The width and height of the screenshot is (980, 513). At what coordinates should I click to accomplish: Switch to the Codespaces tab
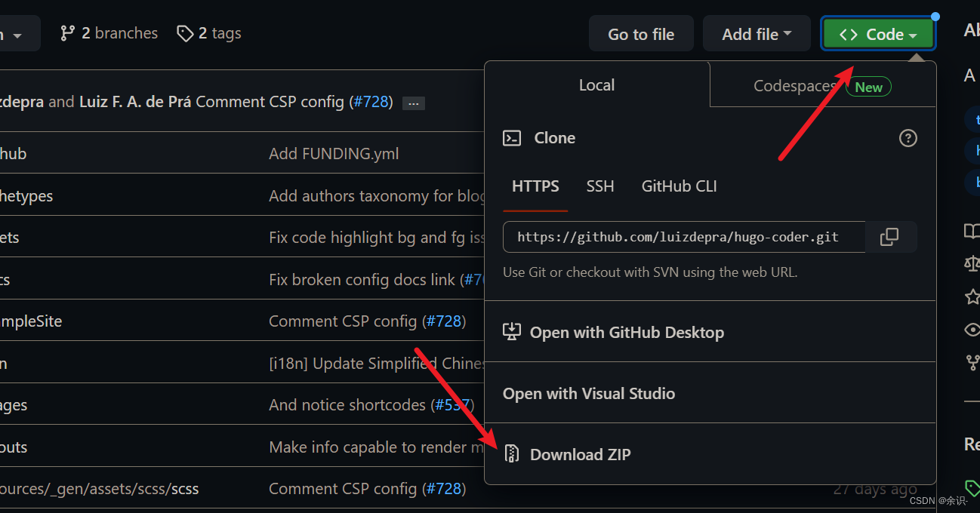click(x=822, y=86)
